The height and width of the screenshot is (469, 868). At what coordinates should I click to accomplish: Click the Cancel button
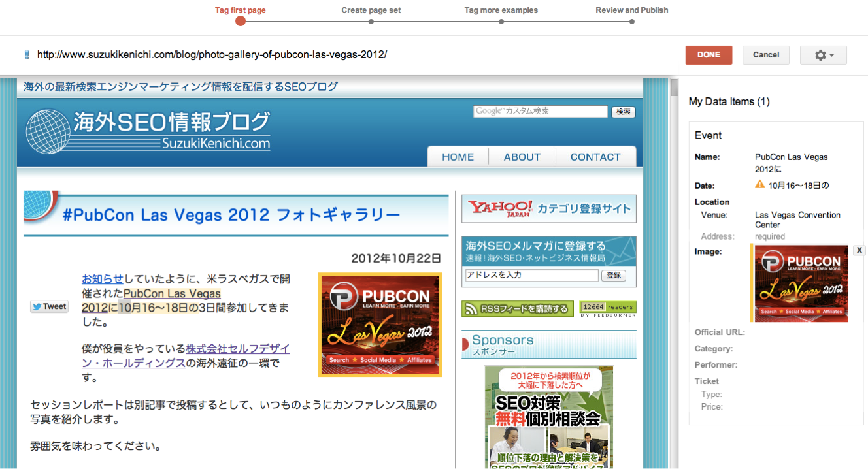[766, 55]
